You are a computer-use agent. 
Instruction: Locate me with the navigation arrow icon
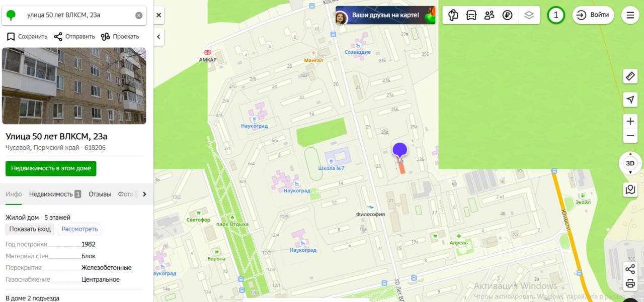(630, 99)
